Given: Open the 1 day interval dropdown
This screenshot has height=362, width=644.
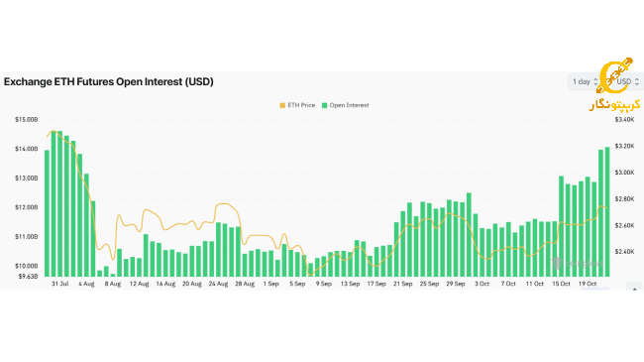Looking at the screenshot, I should tap(584, 81).
